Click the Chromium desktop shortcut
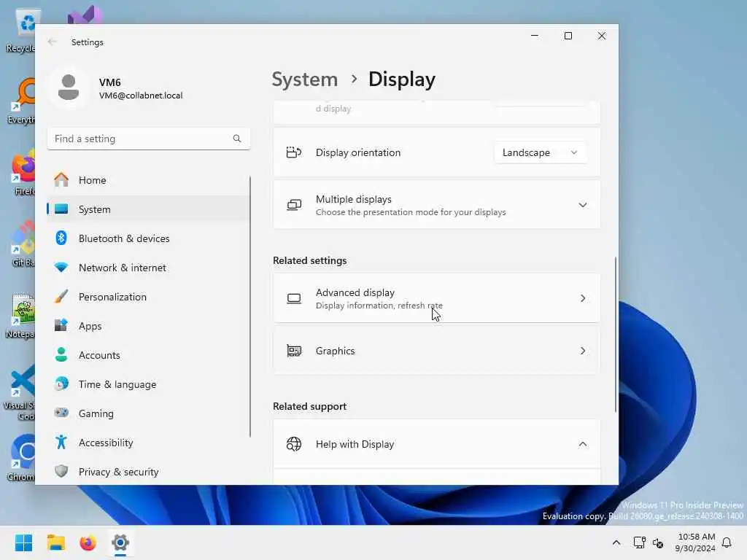Screen dimensions: 747x560 [22, 458]
